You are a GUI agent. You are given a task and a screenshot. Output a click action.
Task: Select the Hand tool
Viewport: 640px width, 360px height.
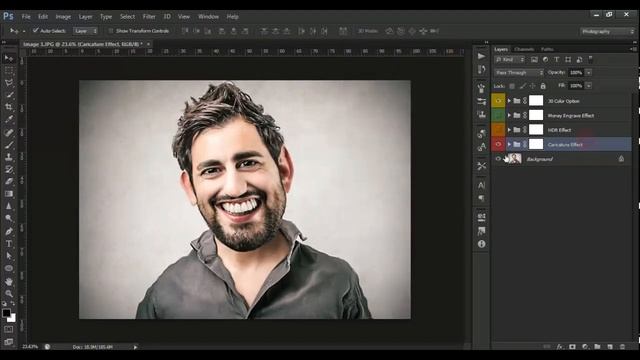9,282
